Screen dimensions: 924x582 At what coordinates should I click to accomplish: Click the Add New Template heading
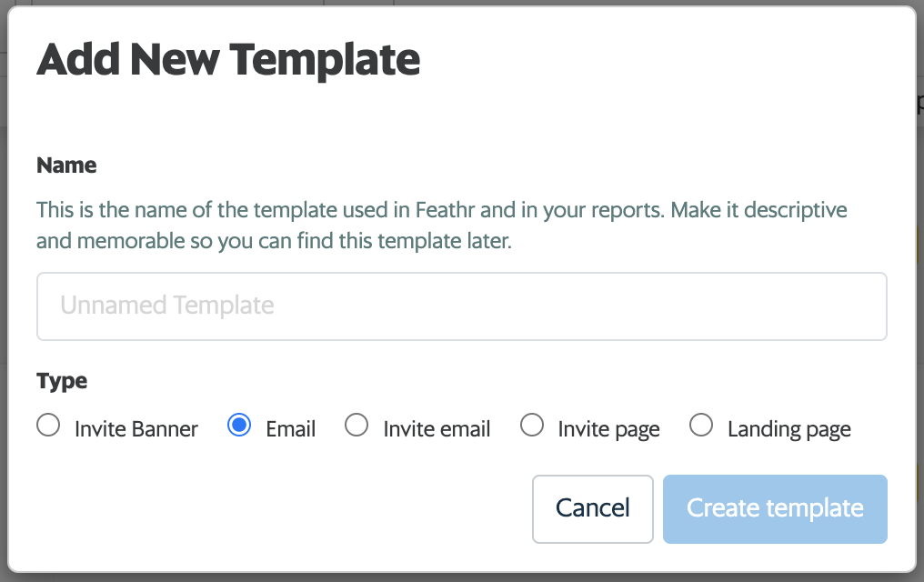pos(228,60)
